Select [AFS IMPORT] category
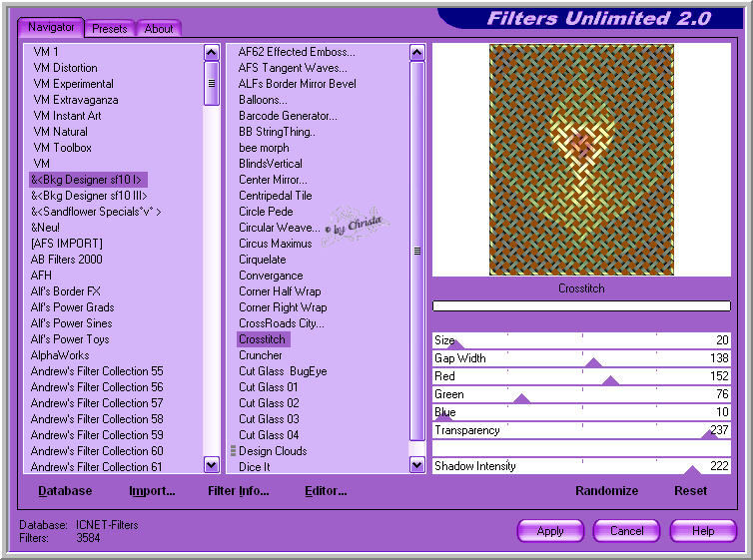753x560 pixels. (x=66, y=244)
